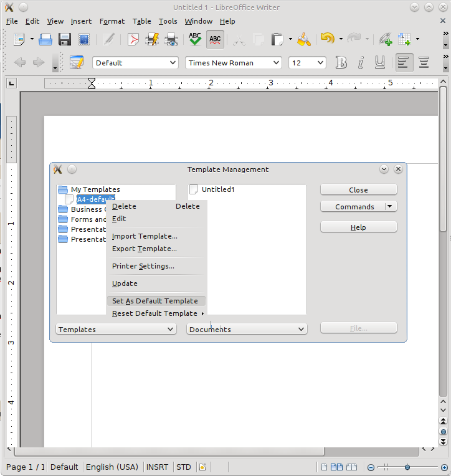The image size is (451, 476).
Task: Click zoom in plus button
Action: click(444, 467)
